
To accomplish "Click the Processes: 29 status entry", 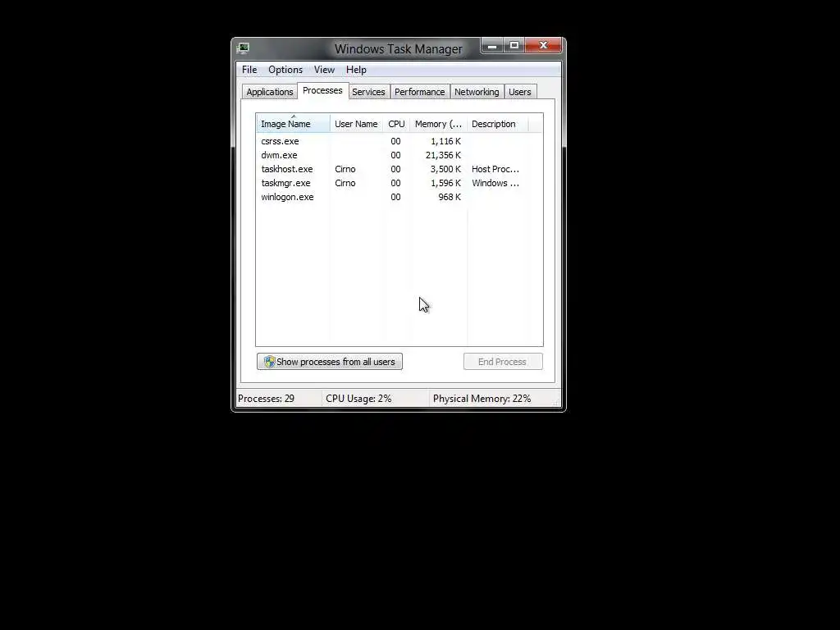I will coord(267,399).
